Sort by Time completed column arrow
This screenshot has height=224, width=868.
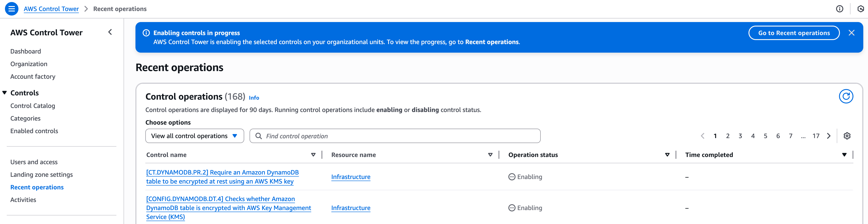point(844,155)
